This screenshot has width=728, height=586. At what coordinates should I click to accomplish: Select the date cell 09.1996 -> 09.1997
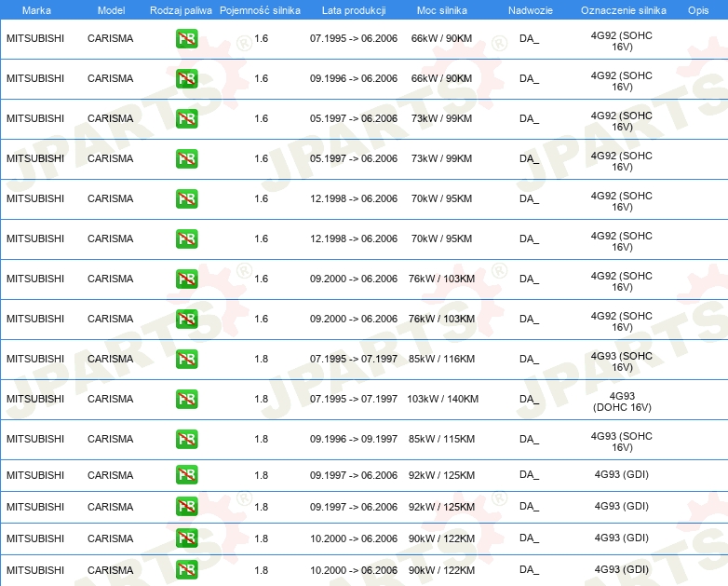click(x=354, y=439)
